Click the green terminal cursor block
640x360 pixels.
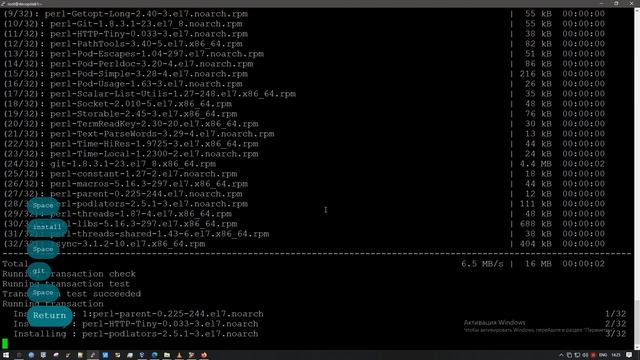click(x=5, y=344)
